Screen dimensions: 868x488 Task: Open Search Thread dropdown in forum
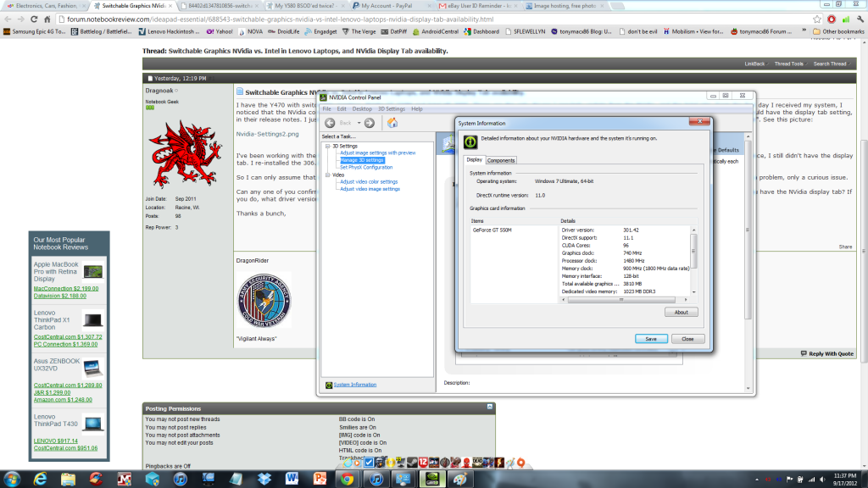point(832,64)
